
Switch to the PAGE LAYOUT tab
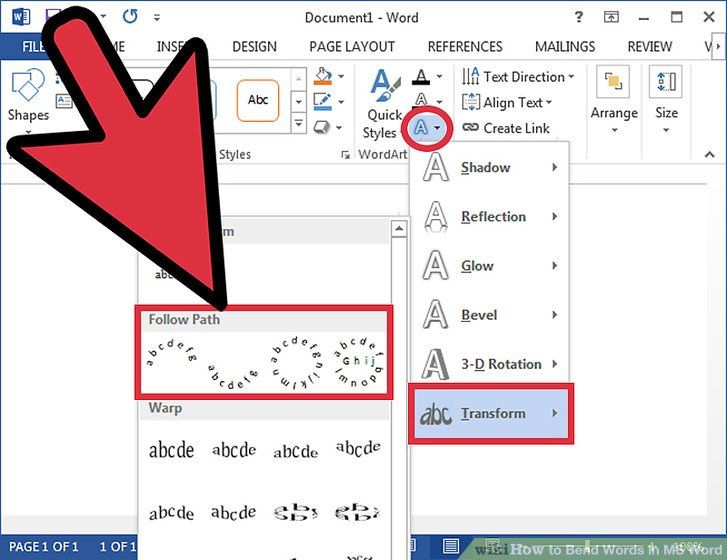[x=352, y=46]
